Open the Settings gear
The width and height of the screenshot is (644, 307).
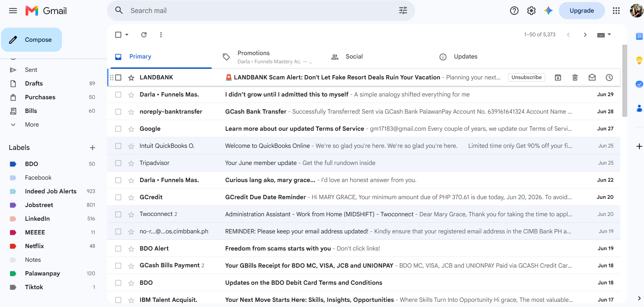pos(531,11)
